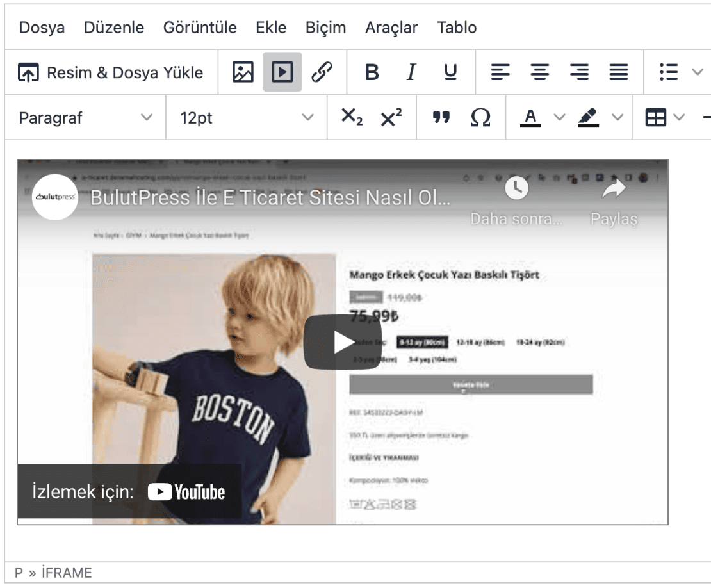Toggle italic text formatting
This screenshot has width=711, height=588.
[411, 72]
